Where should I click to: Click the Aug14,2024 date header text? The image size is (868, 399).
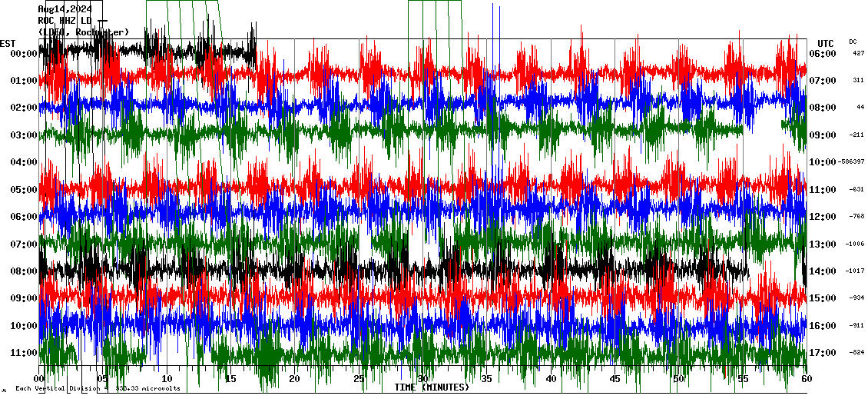click(65, 9)
